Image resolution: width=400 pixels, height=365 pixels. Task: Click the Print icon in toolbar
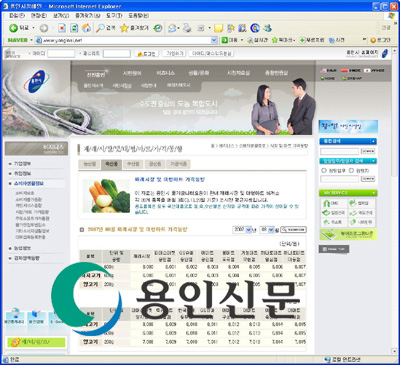tap(187, 28)
